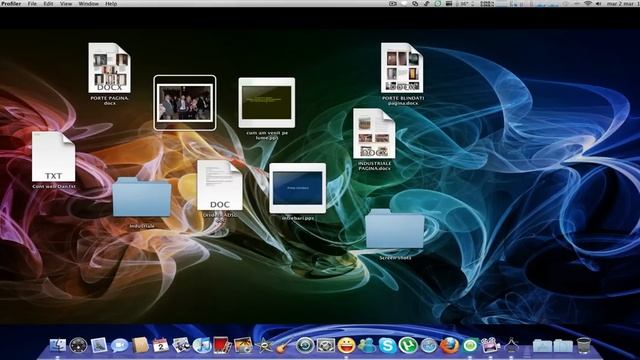Launch uTorrent from the Dock
The height and width of the screenshot is (360, 640).
click(x=408, y=346)
